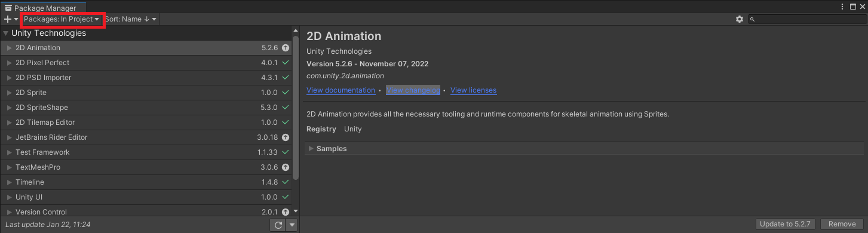Collapse the Unity Technologies group

pos(6,33)
